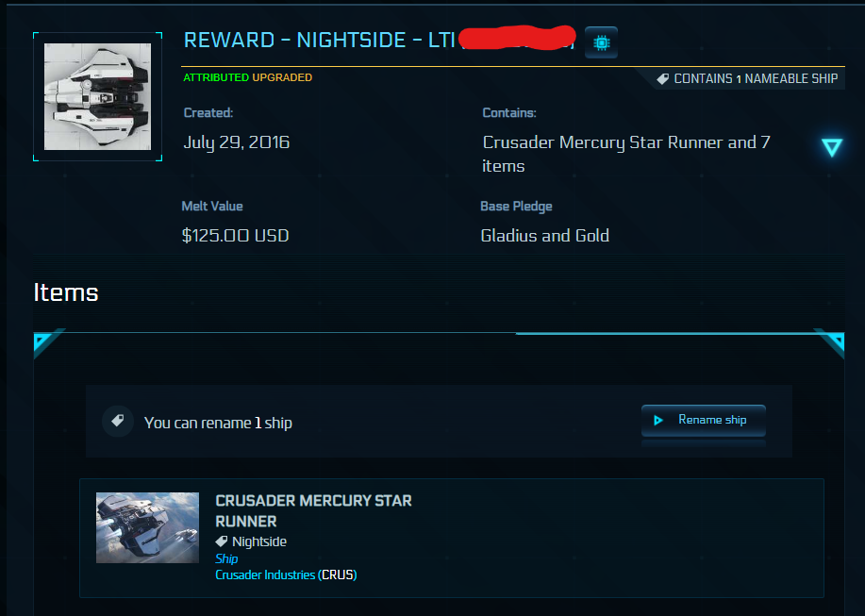The height and width of the screenshot is (616, 865).
Task: Click the ATTRIBUTED status label
Action: pyautogui.click(x=216, y=77)
